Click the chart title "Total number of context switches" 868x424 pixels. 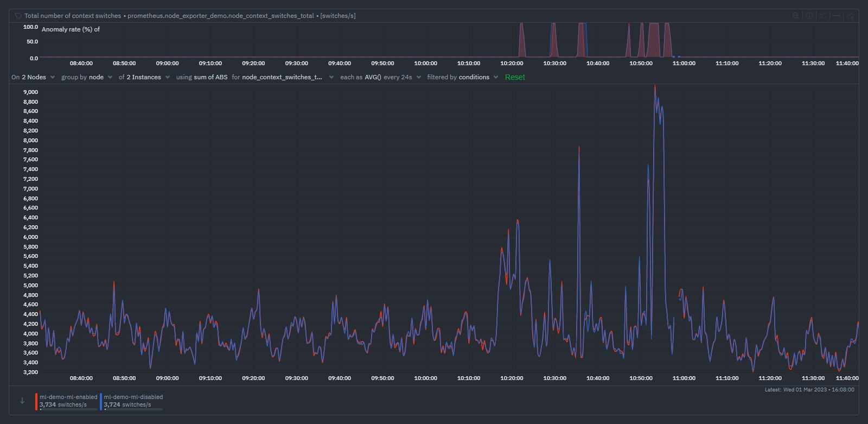point(73,16)
